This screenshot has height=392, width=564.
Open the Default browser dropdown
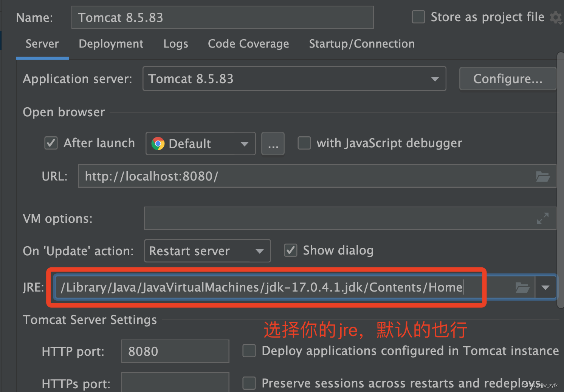click(x=201, y=144)
